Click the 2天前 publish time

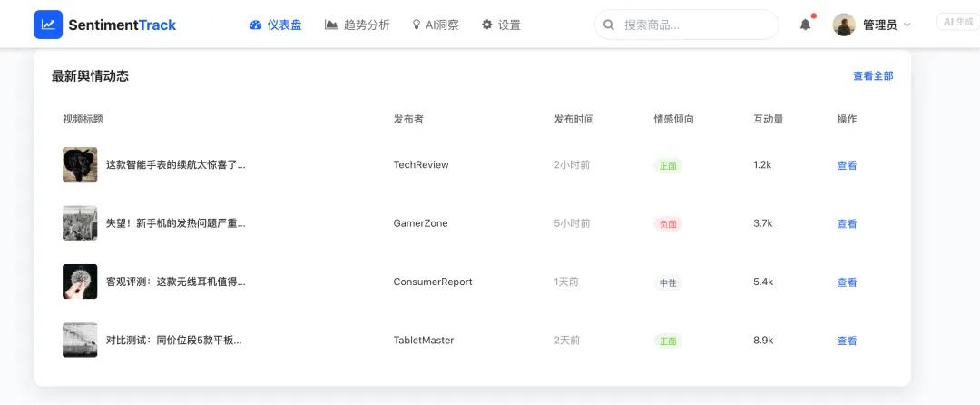(x=567, y=340)
